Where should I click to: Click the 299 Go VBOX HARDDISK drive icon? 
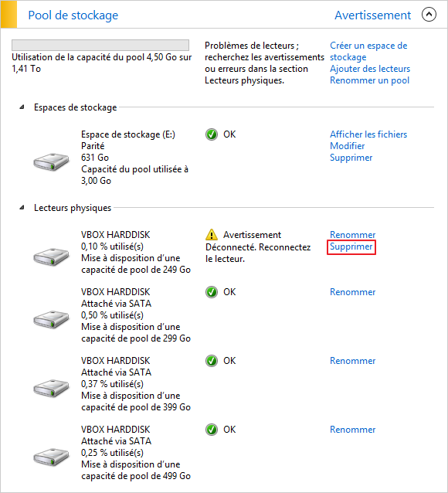pos(51,319)
